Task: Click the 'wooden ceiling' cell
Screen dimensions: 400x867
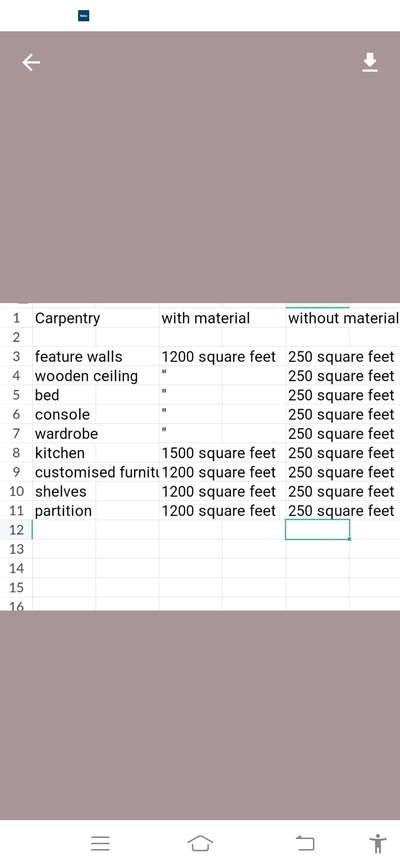Action: 96,376
